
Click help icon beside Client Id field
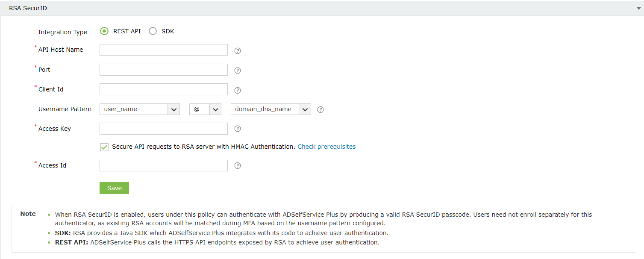tap(238, 90)
